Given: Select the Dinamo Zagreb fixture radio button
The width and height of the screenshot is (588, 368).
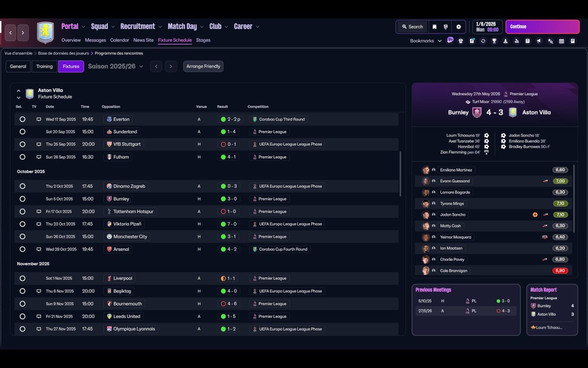Looking at the screenshot, I should [22, 186].
